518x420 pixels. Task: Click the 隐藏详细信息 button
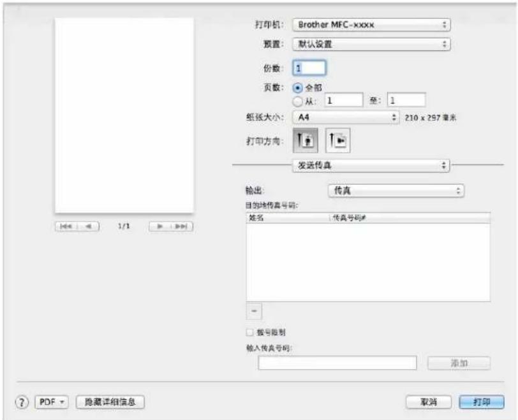[110, 402]
